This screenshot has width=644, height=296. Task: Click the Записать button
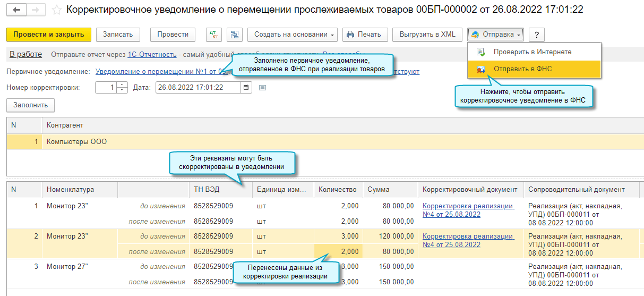(x=118, y=35)
